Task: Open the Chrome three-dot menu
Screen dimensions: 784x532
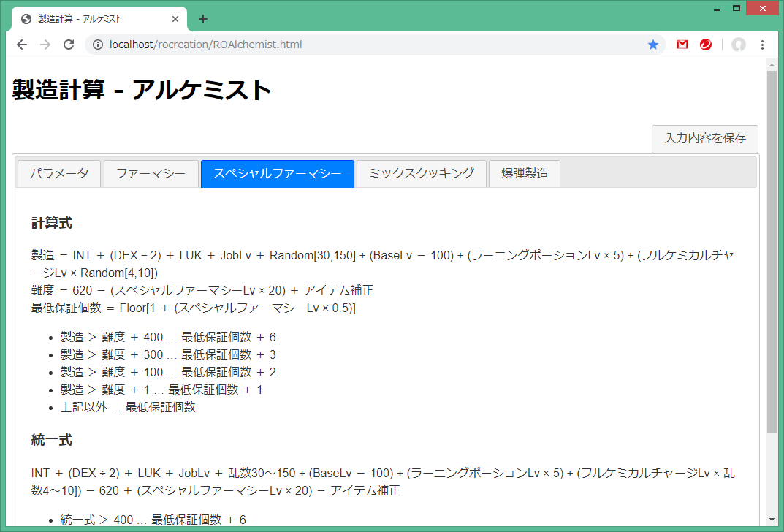Action: pos(762,45)
